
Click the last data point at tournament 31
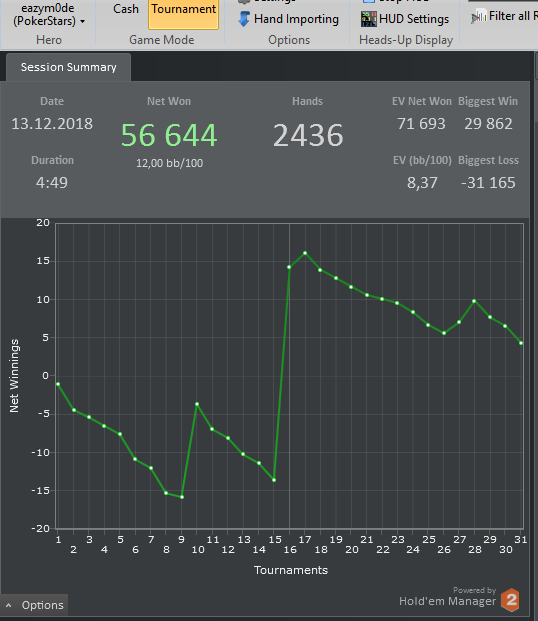521,343
